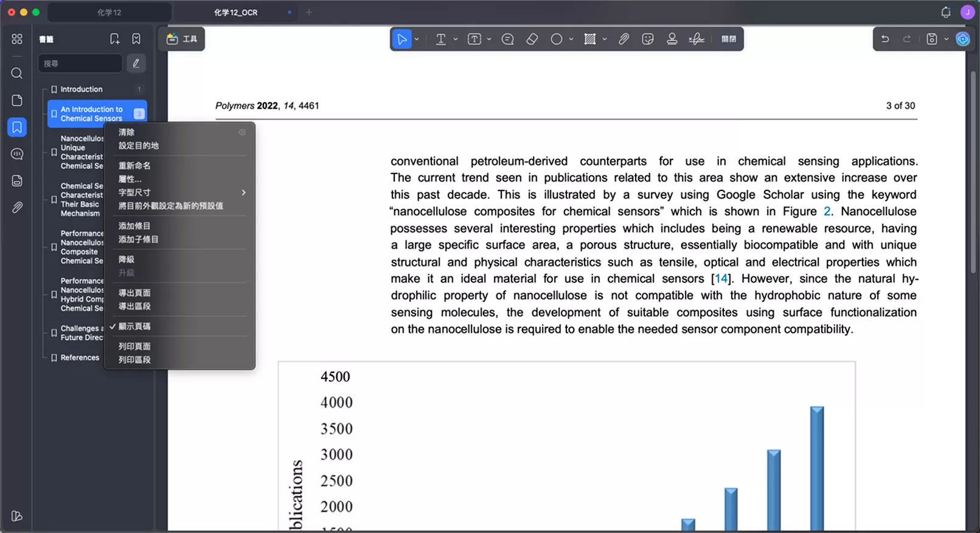Select the eraser tool in toolbar

pos(532,39)
